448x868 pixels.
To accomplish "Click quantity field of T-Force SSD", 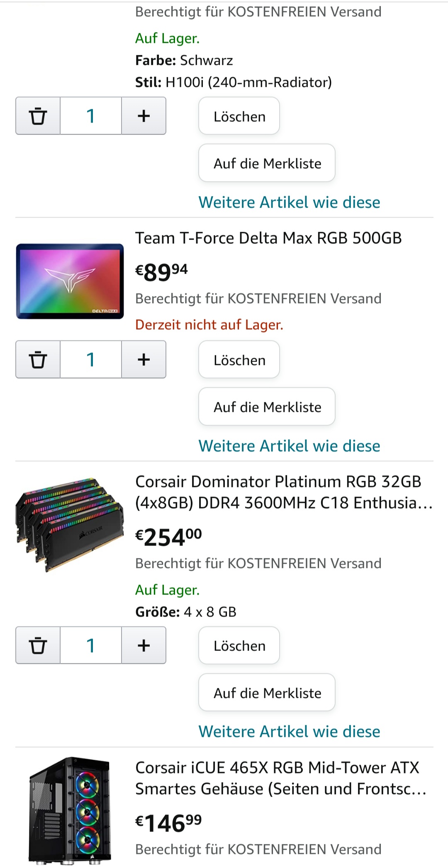I will (90, 359).
